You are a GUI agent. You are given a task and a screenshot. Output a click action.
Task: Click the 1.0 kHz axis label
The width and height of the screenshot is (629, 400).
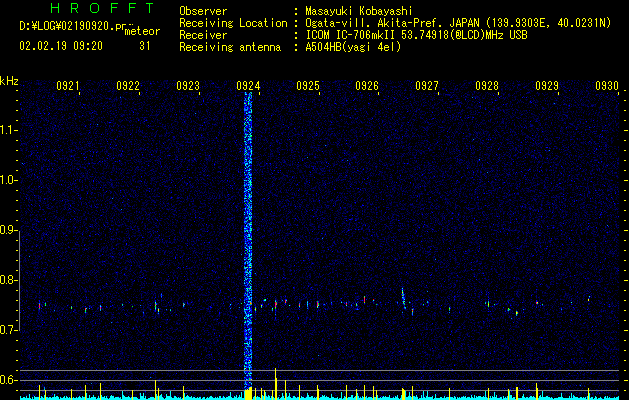click(x=9, y=180)
